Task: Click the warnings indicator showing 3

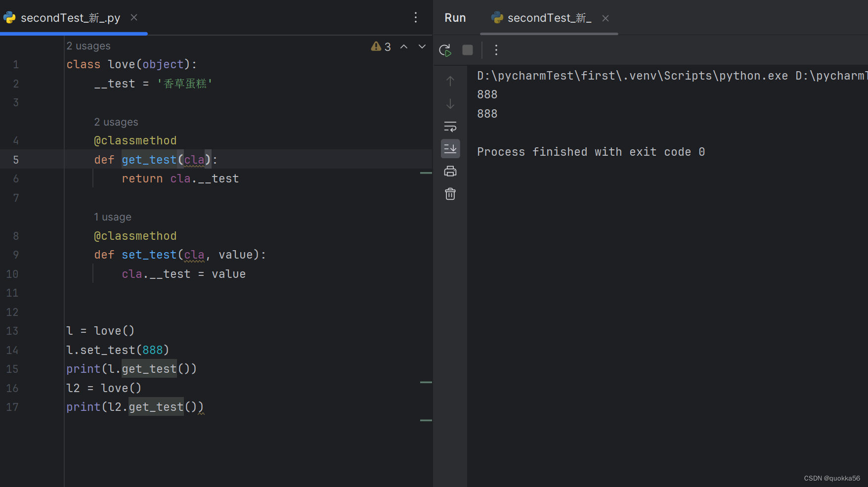Action: tap(381, 46)
